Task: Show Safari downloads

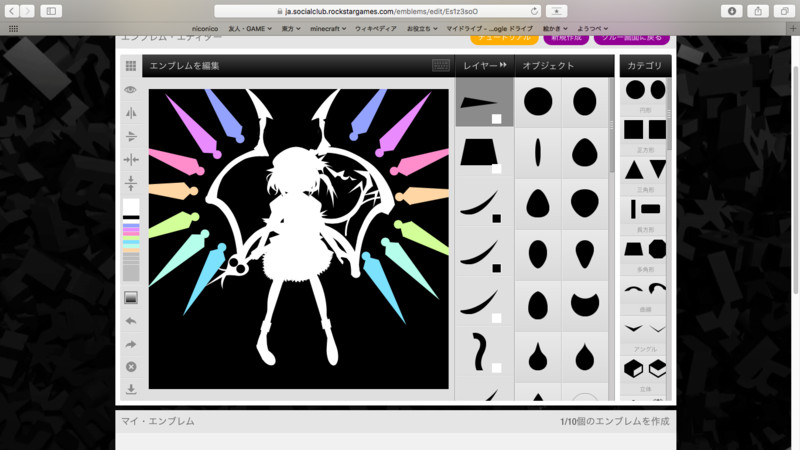Action: tap(732, 11)
